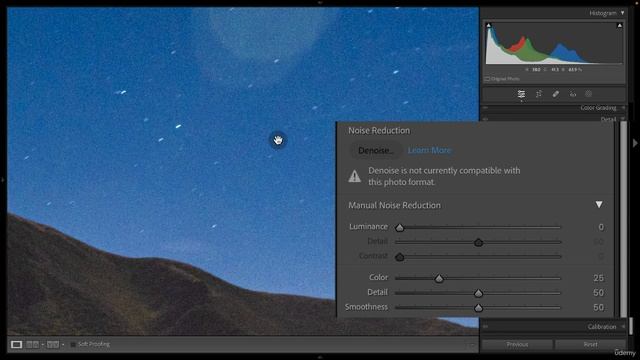The width and height of the screenshot is (640, 360).
Task: Click the Color noise slider handle
Action: coord(439,279)
